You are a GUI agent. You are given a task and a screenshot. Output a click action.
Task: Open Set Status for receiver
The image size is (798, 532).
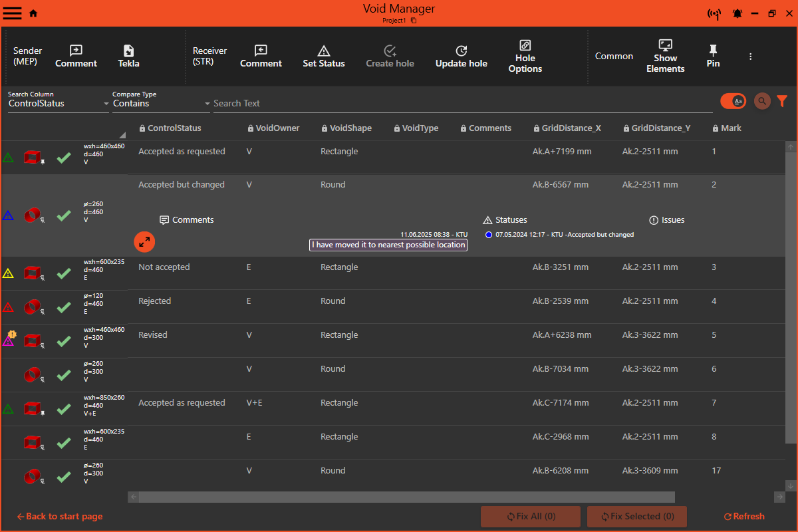(x=323, y=57)
